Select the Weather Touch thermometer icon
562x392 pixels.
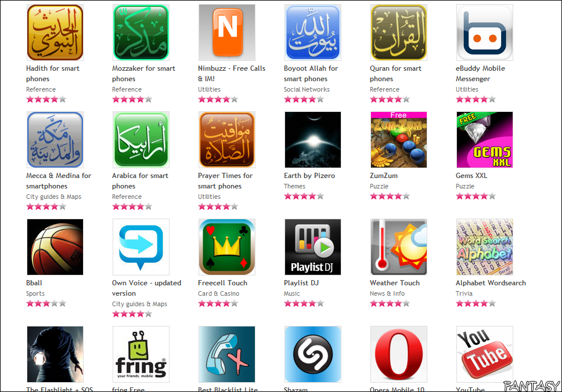pyautogui.click(x=398, y=247)
